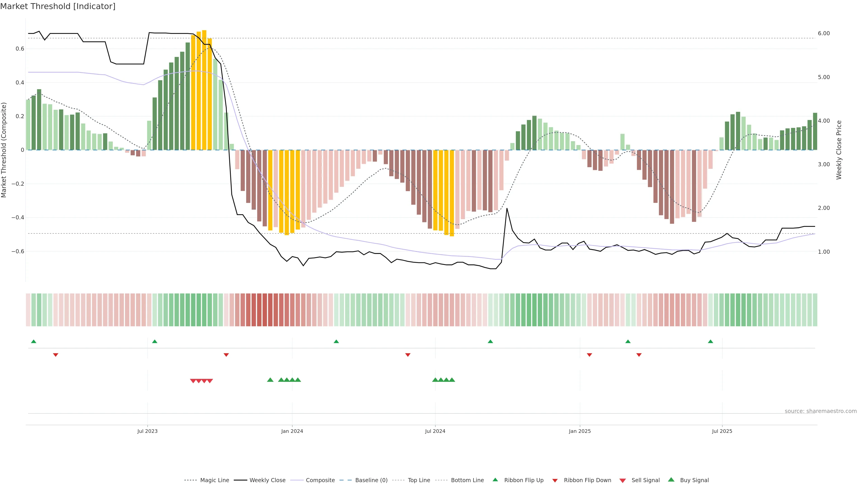Click the leftmost Ribbon Flip Up triangle marker
Viewport: 868px width, 488px height.
coord(33,342)
